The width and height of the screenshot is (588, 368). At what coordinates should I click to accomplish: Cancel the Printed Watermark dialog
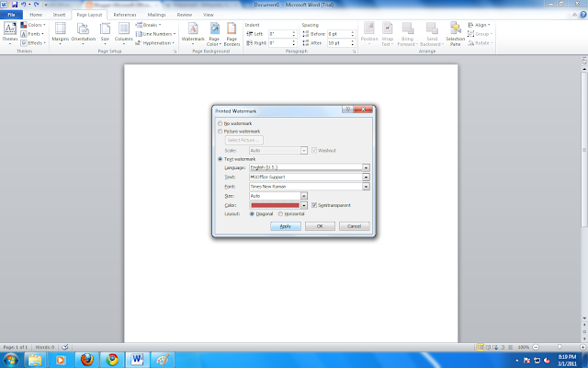click(354, 226)
